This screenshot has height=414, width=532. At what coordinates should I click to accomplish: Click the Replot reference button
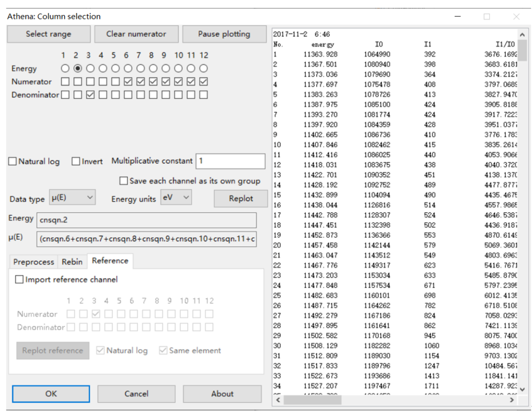pos(52,350)
